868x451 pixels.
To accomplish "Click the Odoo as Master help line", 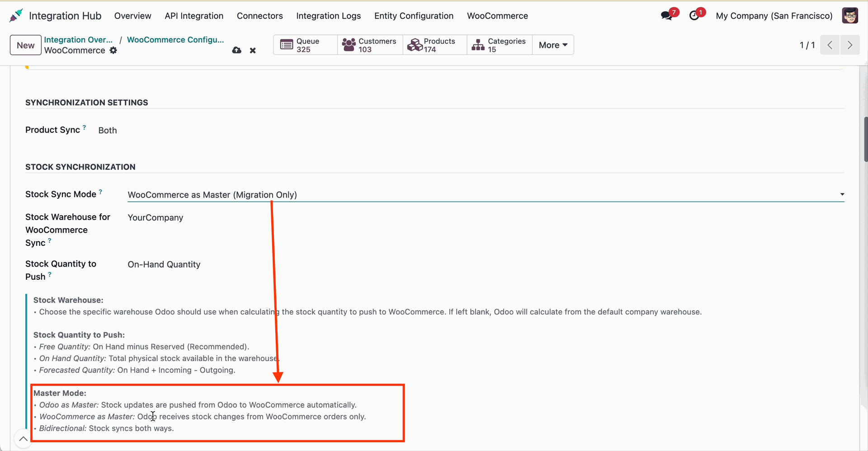I will pos(198,405).
